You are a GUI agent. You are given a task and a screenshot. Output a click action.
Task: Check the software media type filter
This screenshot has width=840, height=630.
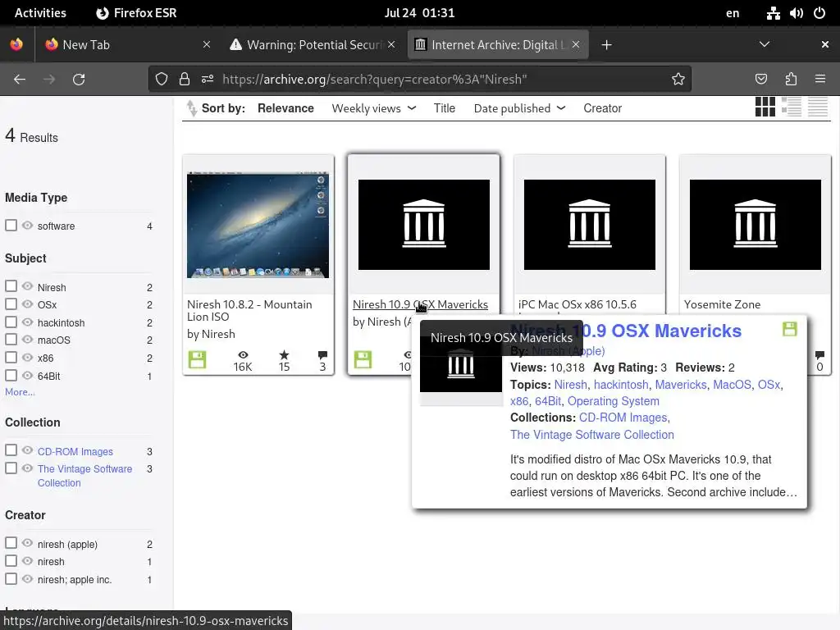point(11,225)
